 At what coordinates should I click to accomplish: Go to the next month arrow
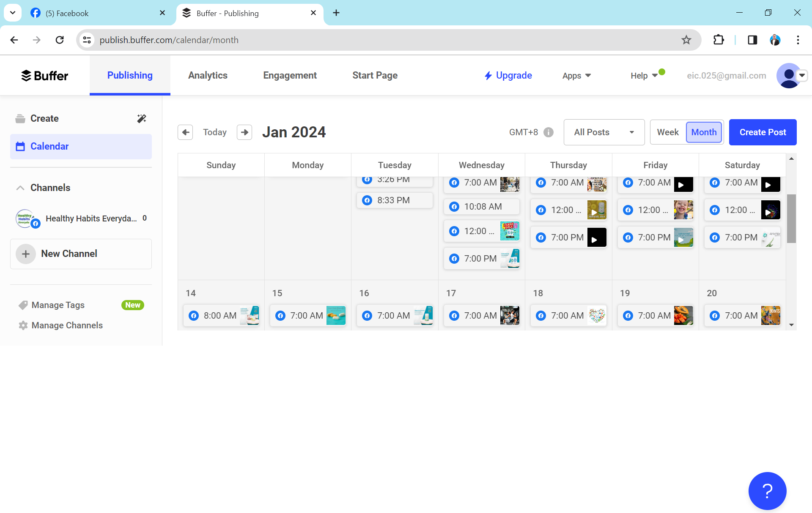click(244, 132)
